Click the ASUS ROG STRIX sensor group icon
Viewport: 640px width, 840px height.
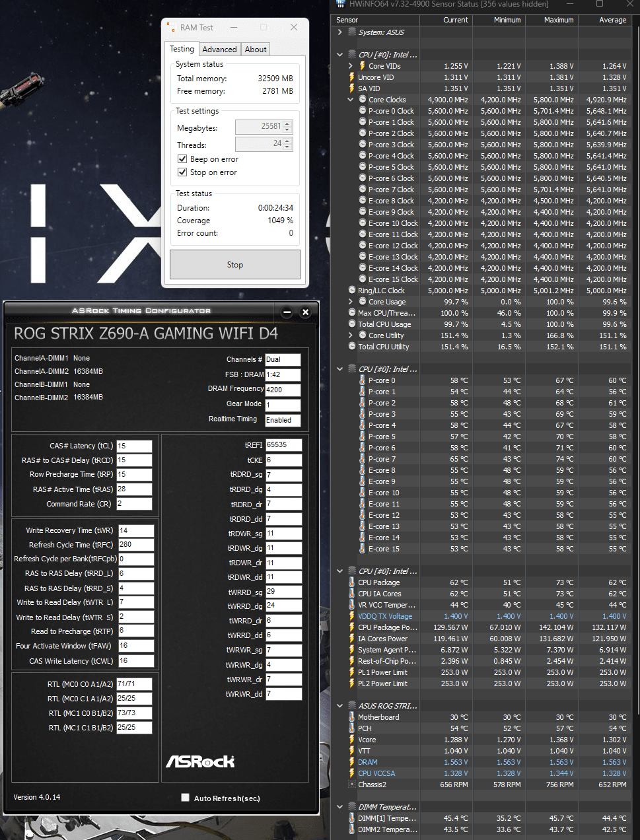tap(351, 706)
